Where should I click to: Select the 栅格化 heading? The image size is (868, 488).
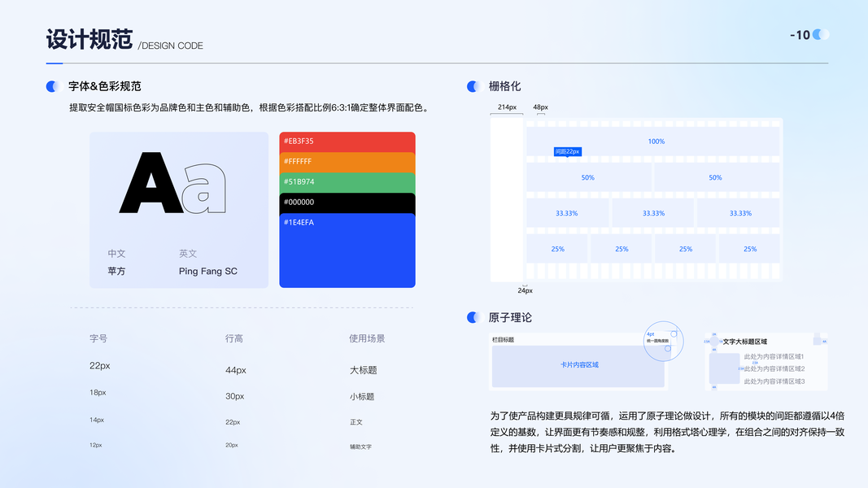pyautogui.click(x=504, y=86)
